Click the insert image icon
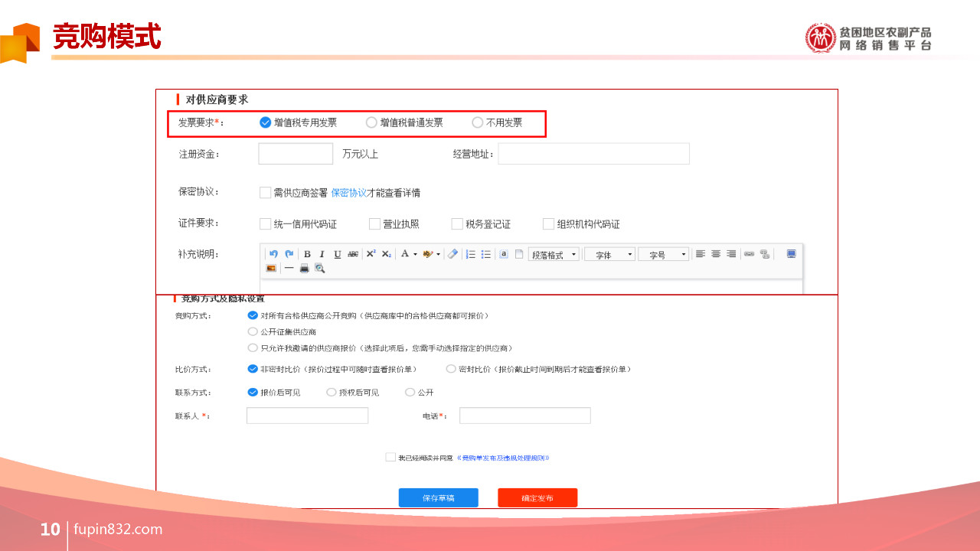980x551 pixels. 271,268
